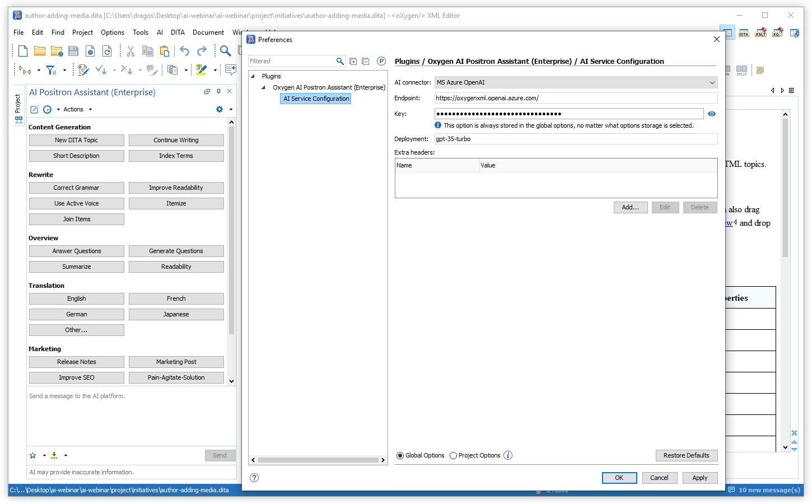
Task: Click the Preferences help question mark icon
Action: coord(254,478)
